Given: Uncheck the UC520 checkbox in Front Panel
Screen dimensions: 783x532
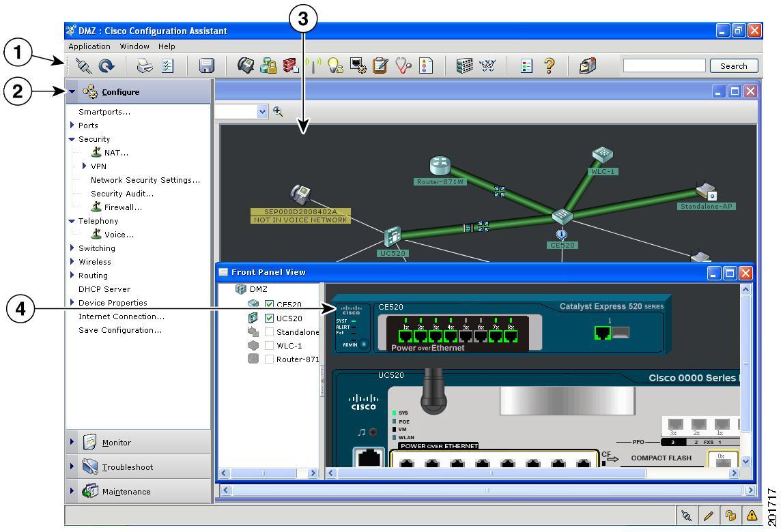Looking at the screenshot, I should click(269, 318).
